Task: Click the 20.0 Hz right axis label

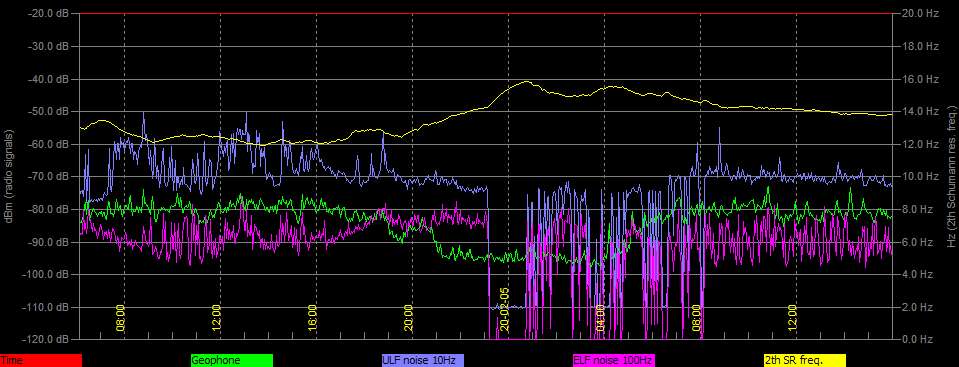Action: [x=920, y=13]
